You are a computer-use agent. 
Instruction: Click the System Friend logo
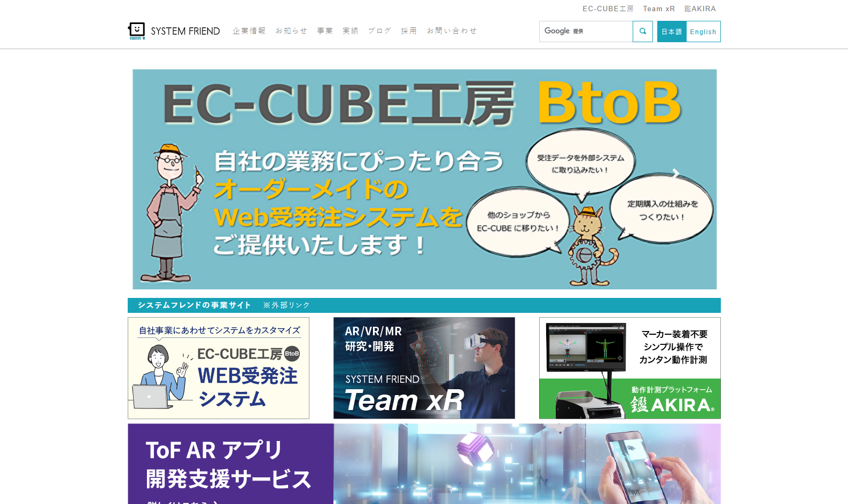(174, 31)
